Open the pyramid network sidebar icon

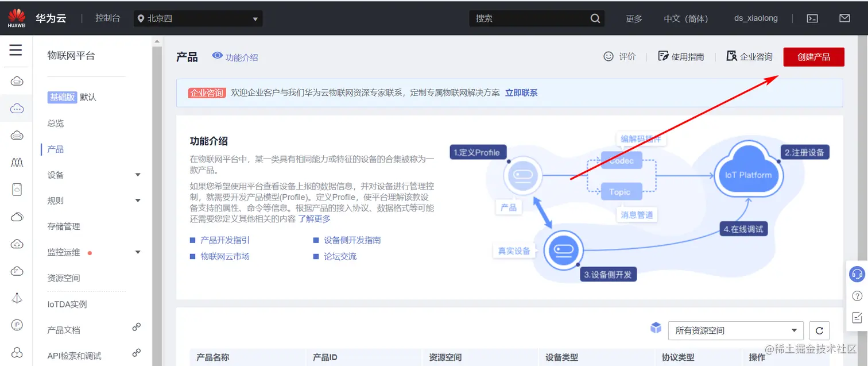(17, 298)
